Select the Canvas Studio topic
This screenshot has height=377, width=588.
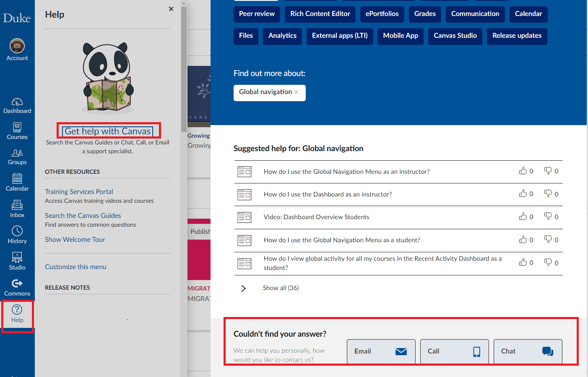tap(455, 36)
